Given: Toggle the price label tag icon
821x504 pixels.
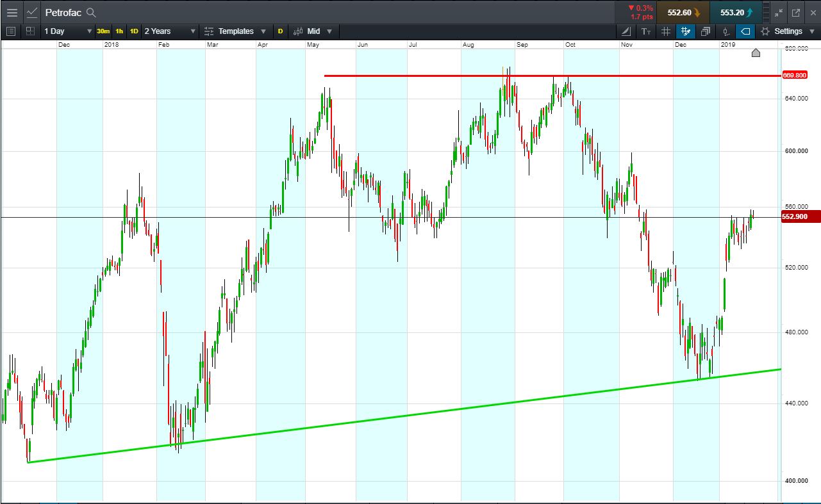Looking at the screenshot, I should tap(745, 31).
